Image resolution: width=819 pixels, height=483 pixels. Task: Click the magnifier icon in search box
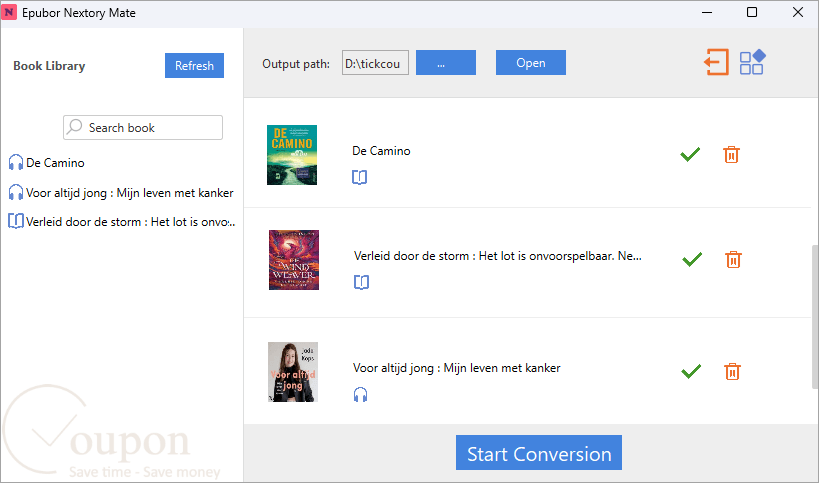[75, 126]
